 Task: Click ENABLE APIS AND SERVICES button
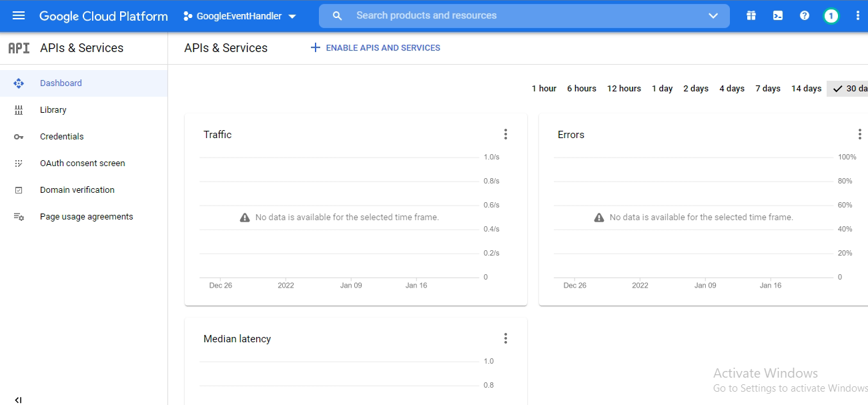(x=376, y=48)
